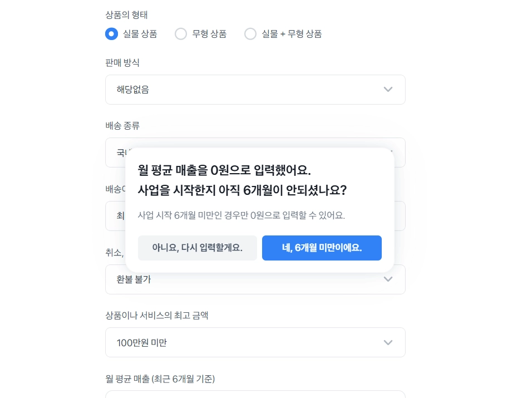Click chevron arrow in 판매 방식 field

[x=388, y=90]
